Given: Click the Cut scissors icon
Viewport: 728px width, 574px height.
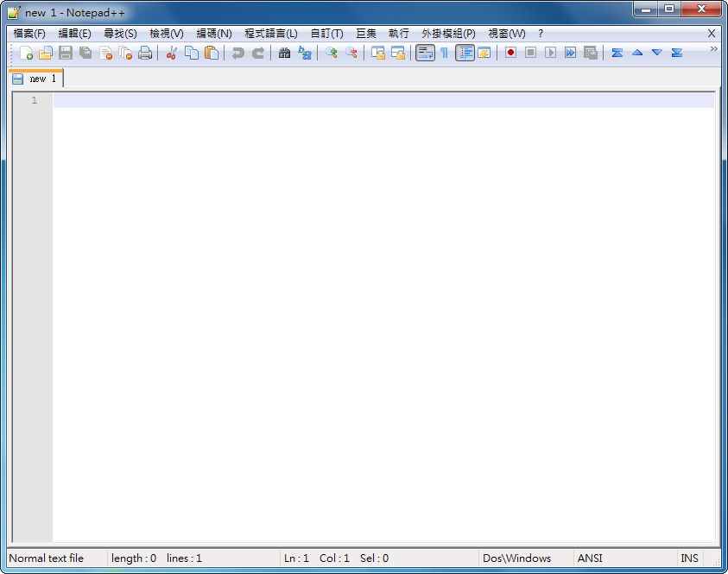Looking at the screenshot, I should (x=171, y=53).
